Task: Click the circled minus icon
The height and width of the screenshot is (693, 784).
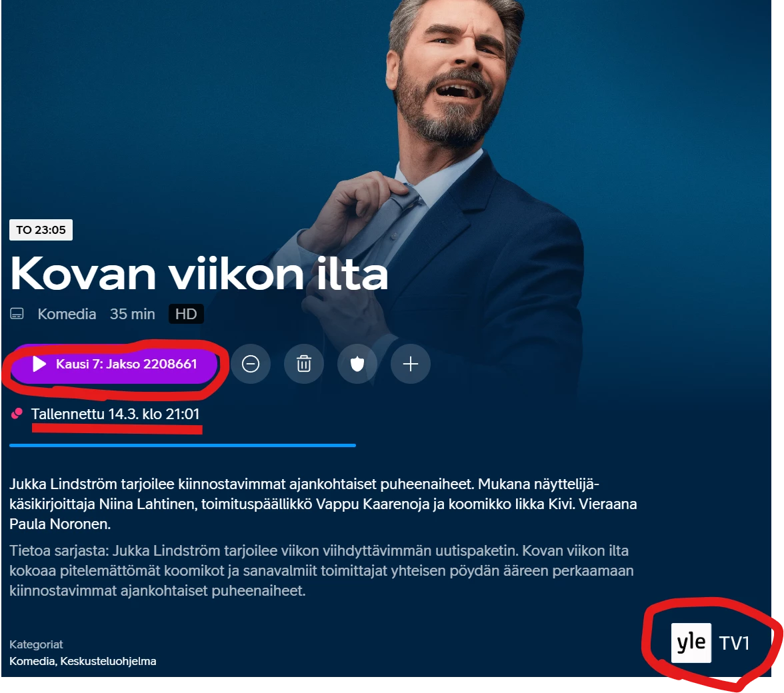Action: click(251, 364)
